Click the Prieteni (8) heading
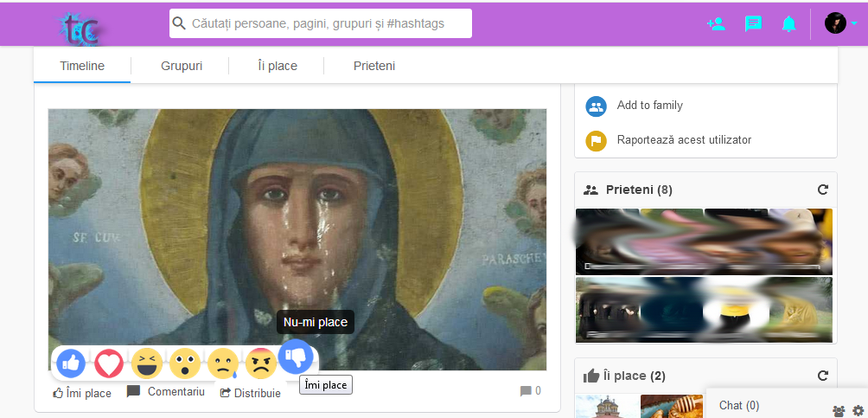The width and height of the screenshot is (868, 418). tap(639, 190)
